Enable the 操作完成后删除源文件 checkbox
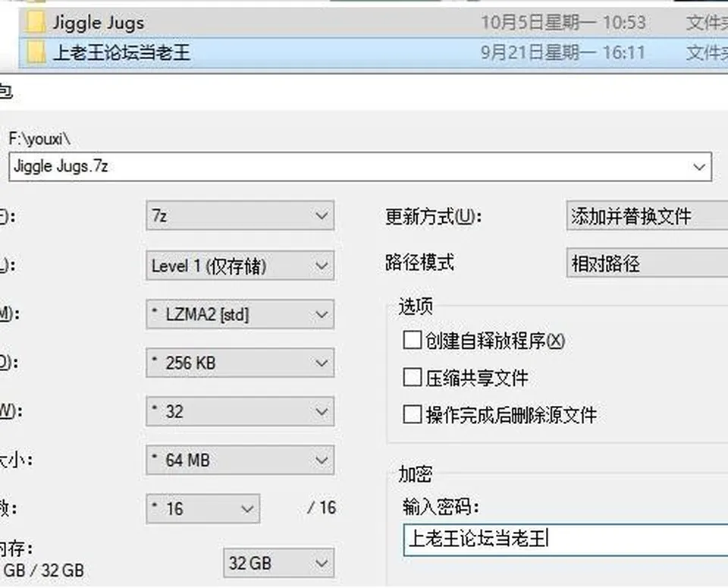The image size is (728, 588). pyautogui.click(x=413, y=414)
